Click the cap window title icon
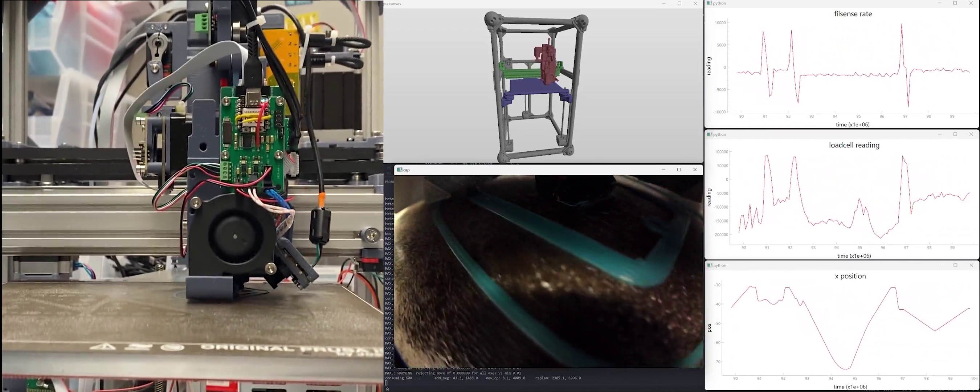The width and height of the screenshot is (980, 392). pos(400,170)
